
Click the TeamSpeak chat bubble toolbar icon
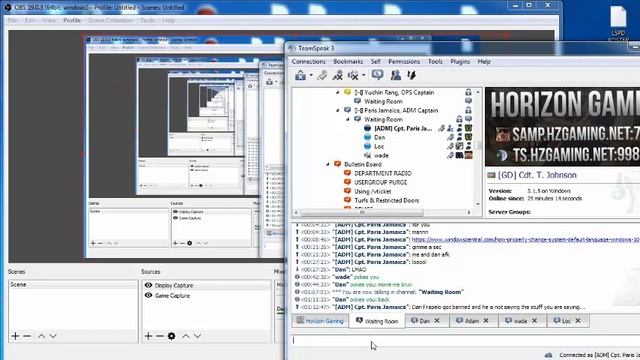coord(377,75)
